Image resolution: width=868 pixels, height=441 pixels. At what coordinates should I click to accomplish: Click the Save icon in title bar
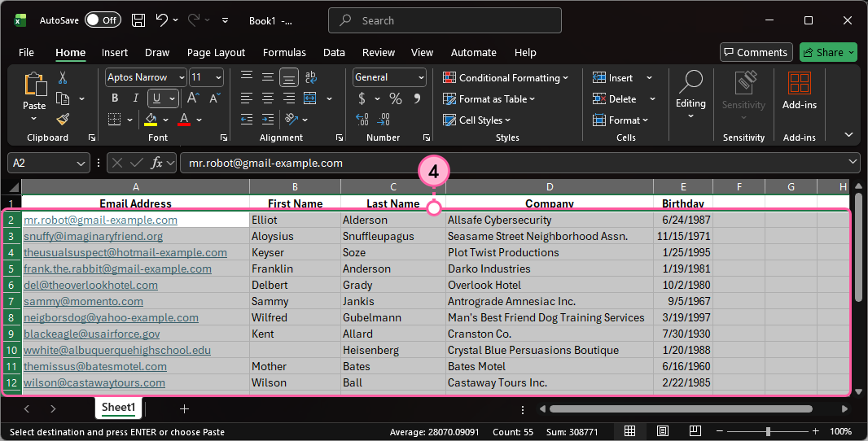(x=138, y=20)
